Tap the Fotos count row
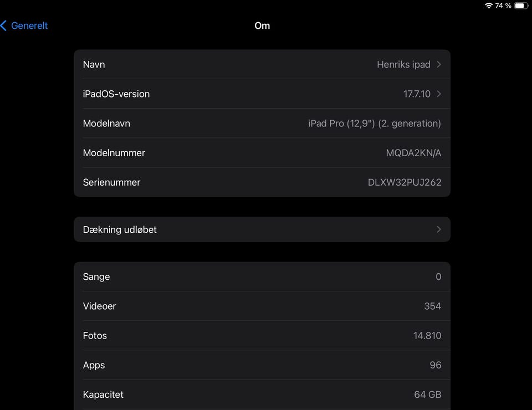532x410 pixels. tap(262, 336)
